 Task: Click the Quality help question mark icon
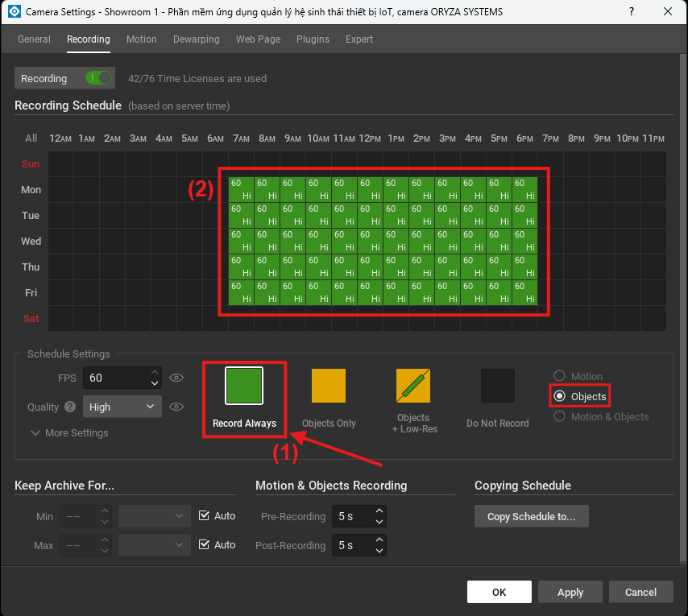70,407
